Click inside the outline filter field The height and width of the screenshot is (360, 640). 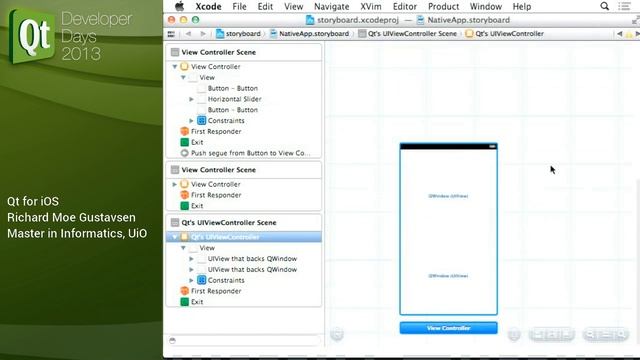click(x=244, y=340)
